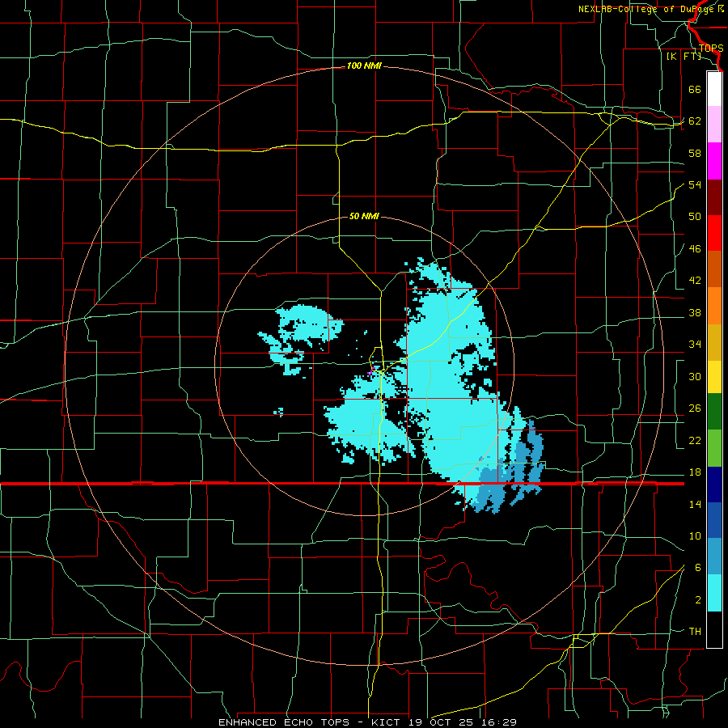Click the white swatch in the tops legend

[714, 89]
